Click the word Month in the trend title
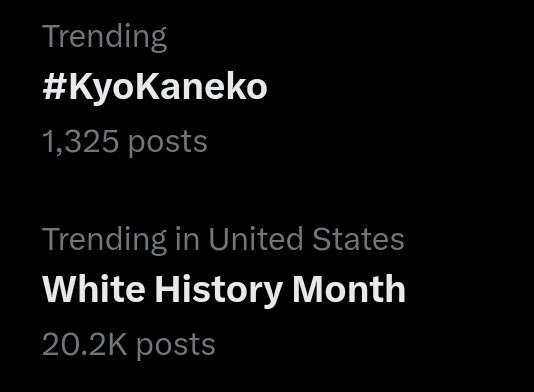The image size is (534, 392). [349, 289]
